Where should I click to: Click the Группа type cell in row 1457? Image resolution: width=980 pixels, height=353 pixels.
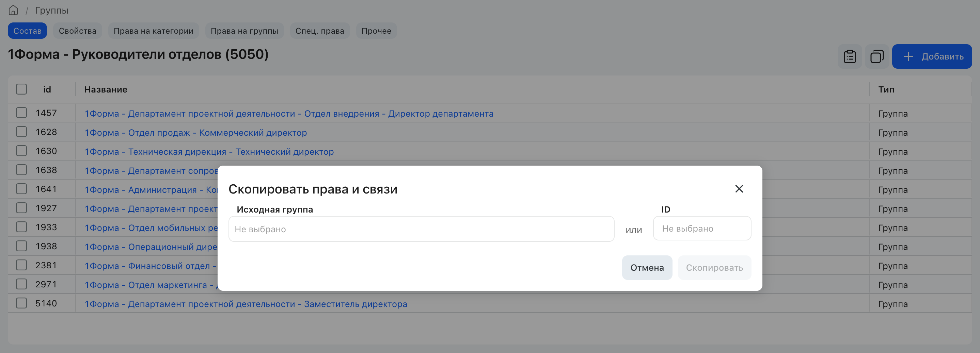(892, 114)
